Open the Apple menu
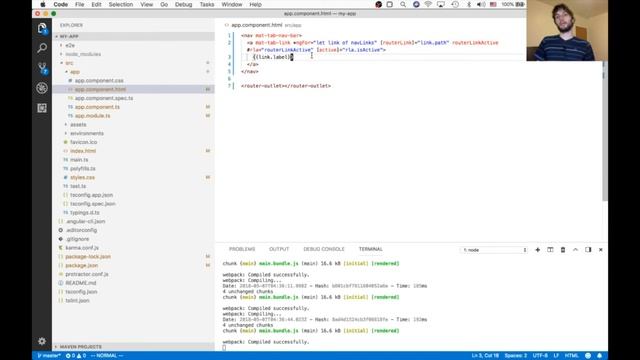Screen dimensions: 640x360 (43, 4)
